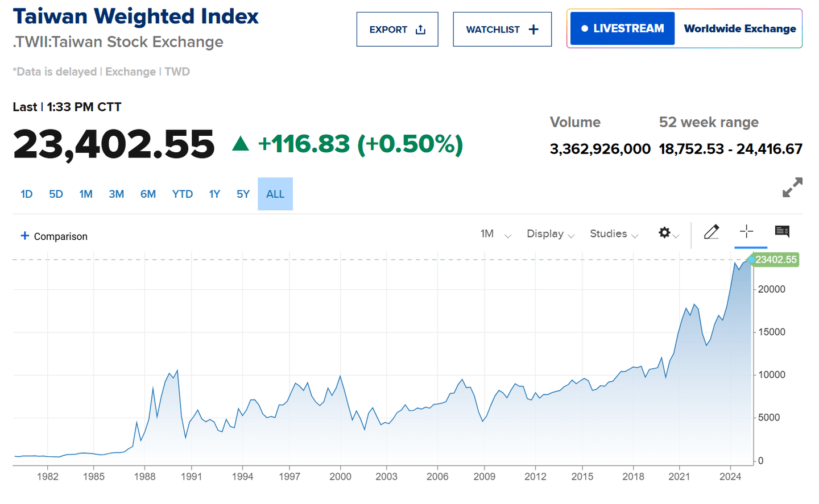
Task: Click the green up-triangle next to the price
Action: [x=241, y=143]
